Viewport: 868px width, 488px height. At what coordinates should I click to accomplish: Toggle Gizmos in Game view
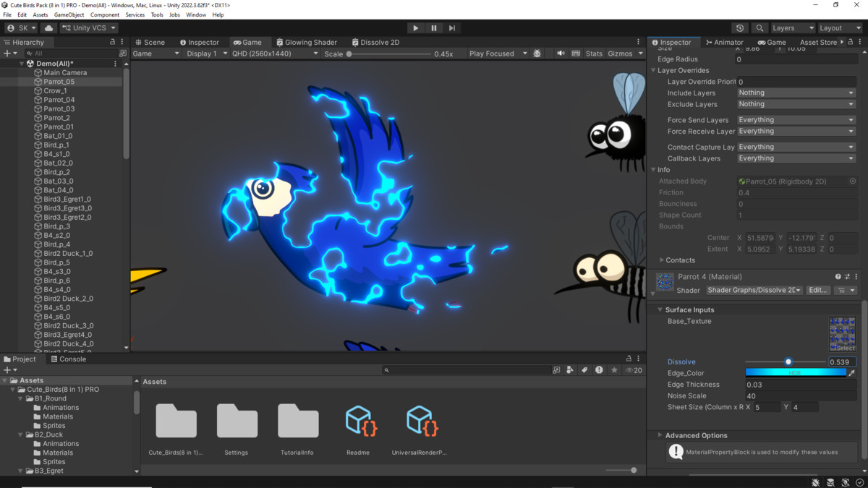point(620,53)
